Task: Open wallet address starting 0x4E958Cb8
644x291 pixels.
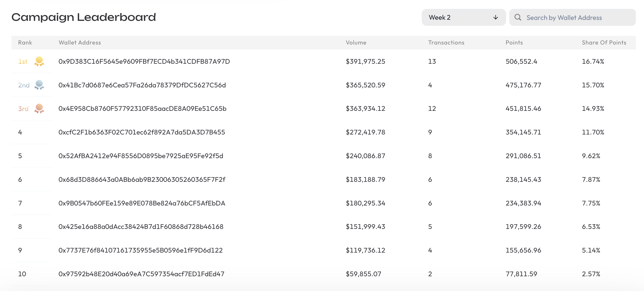Action: tap(142, 108)
